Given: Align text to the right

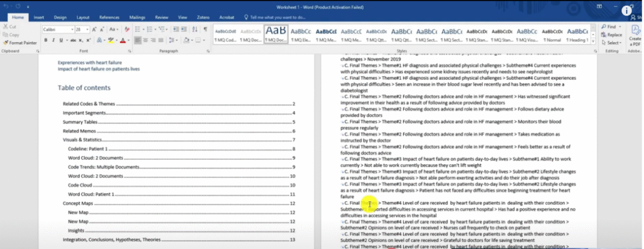Looking at the screenshot, I should (x=153, y=40).
